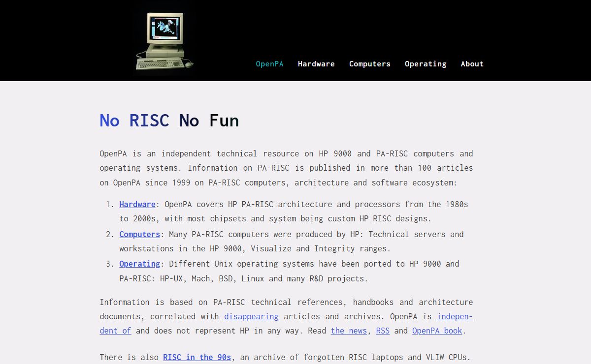Open the 'independent of' link

tap(455, 316)
